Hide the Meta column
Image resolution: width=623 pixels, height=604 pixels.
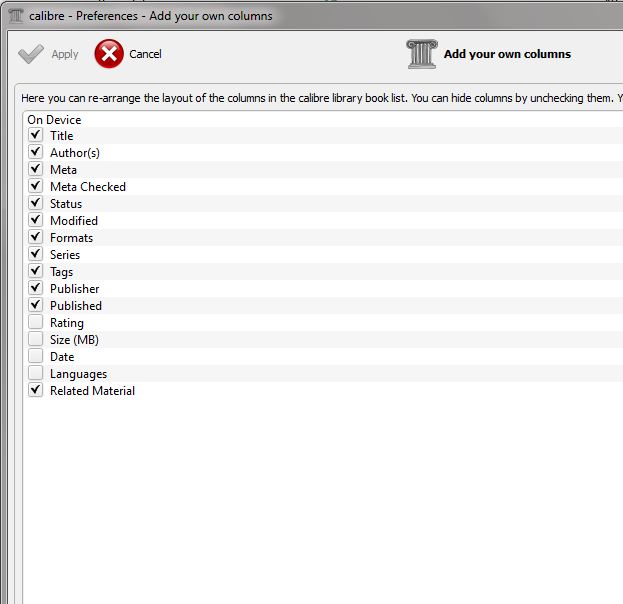[x=36, y=170]
